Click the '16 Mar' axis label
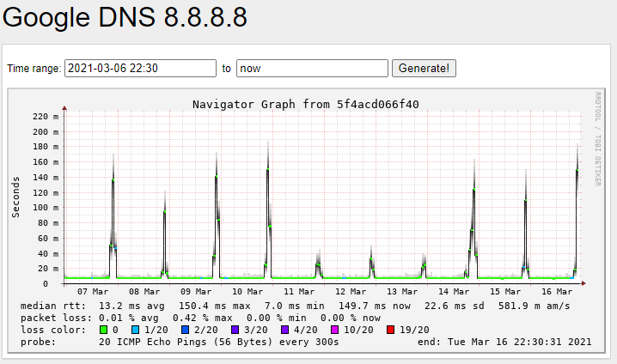 click(x=557, y=292)
